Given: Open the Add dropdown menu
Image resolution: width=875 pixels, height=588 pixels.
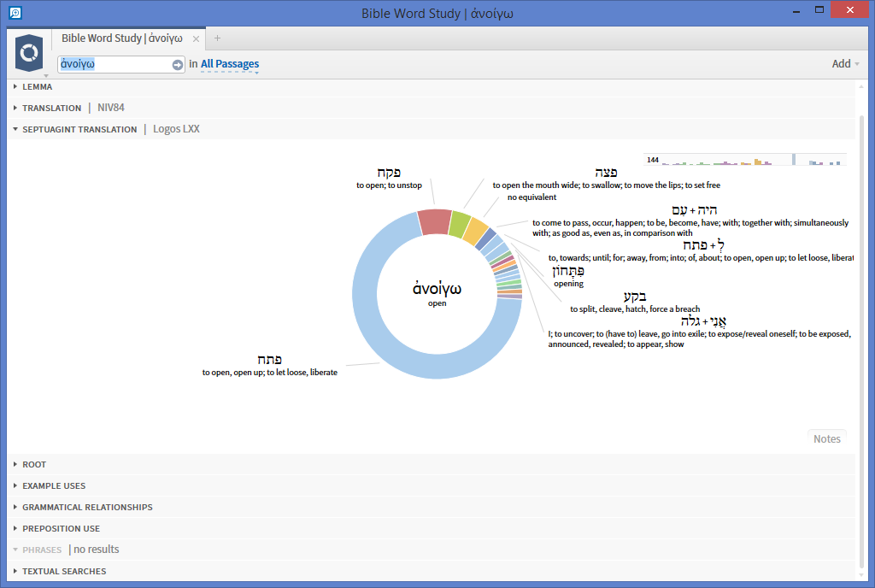Looking at the screenshot, I should (845, 64).
